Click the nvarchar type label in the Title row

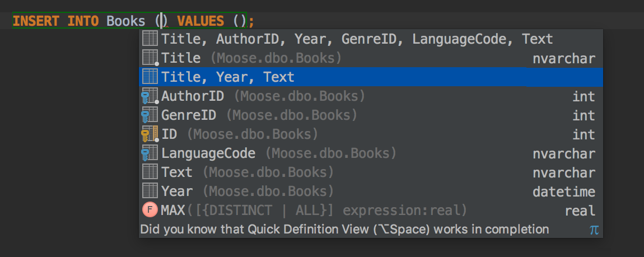click(x=564, y=59)
